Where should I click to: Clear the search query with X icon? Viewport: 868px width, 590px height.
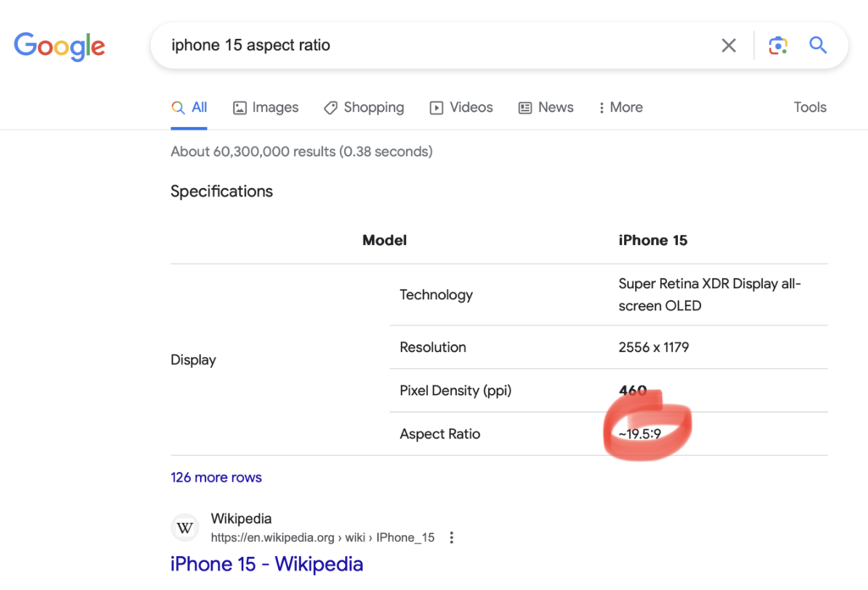pos(728,46)
